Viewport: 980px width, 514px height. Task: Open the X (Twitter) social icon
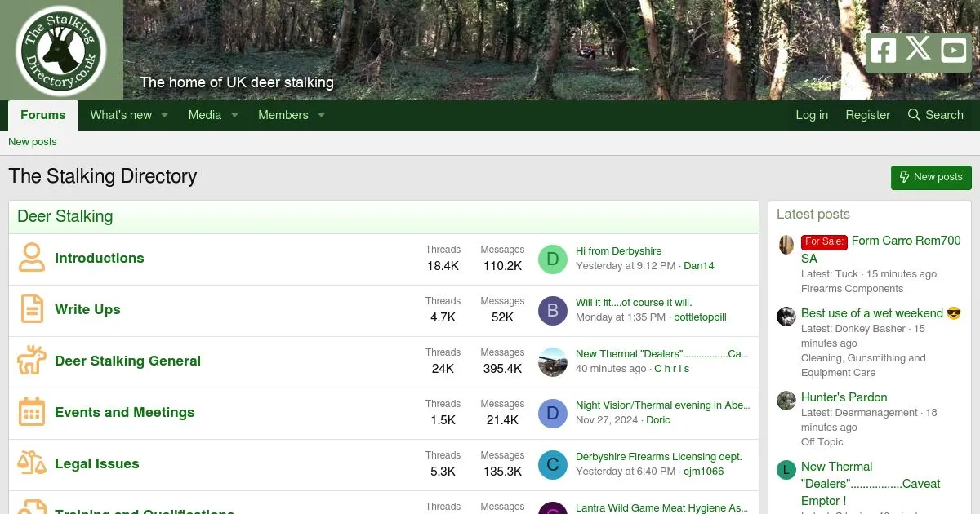coord(918,49)
